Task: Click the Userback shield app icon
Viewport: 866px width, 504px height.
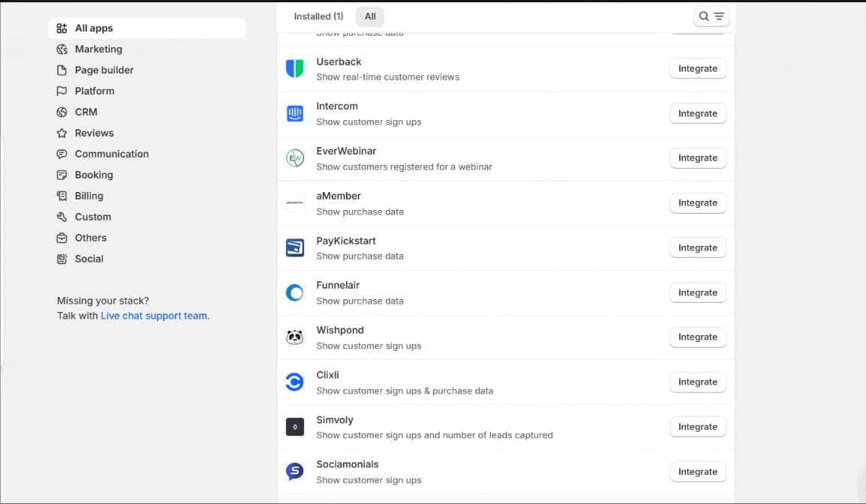Action: (x=295, y=69)
